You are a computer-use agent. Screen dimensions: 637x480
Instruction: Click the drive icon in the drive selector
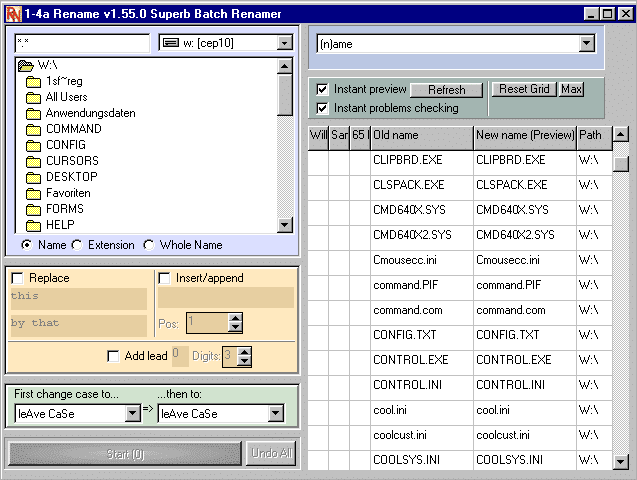tap(171, 43)
